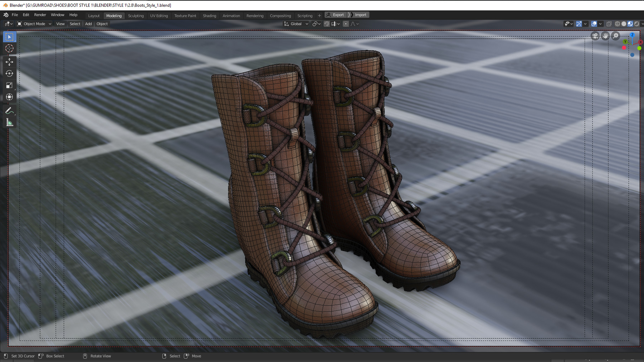644x362 pixels.
Task: Toggle proportional editing
Action: point(346,24)
